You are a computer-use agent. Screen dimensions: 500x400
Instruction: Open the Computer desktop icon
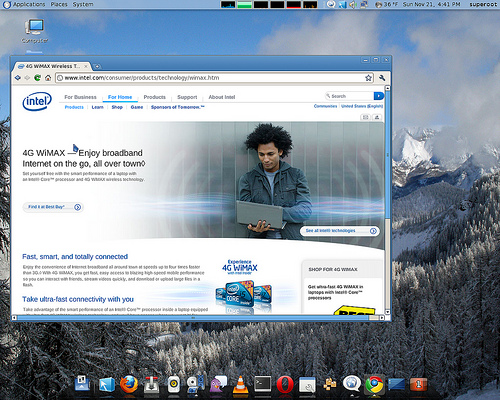coord(35,31)
